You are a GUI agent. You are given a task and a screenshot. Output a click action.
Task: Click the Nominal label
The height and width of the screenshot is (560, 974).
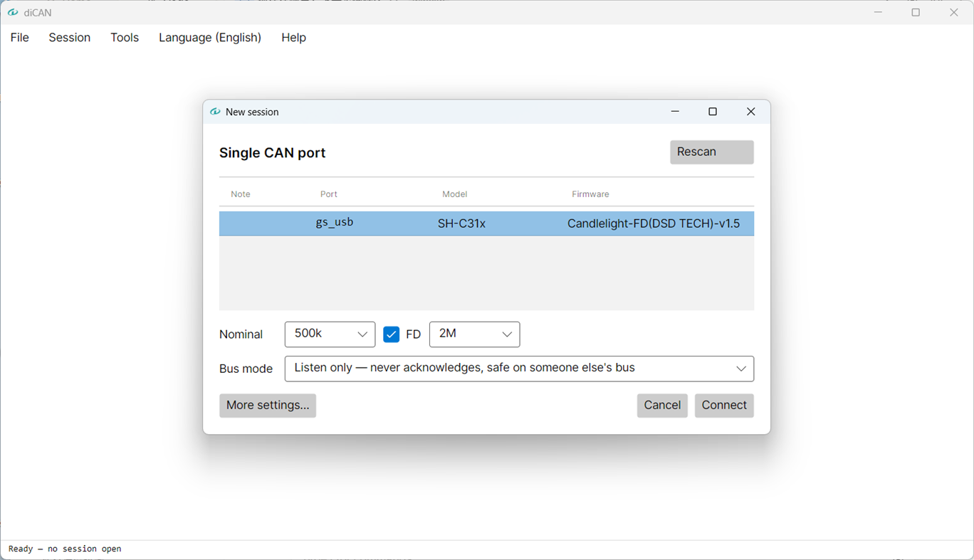pos(241,334)
